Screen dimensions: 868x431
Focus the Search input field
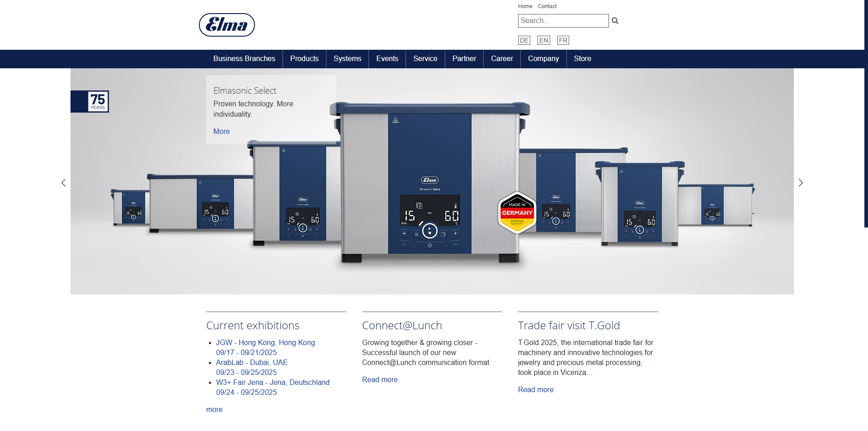tap(563, 21)
